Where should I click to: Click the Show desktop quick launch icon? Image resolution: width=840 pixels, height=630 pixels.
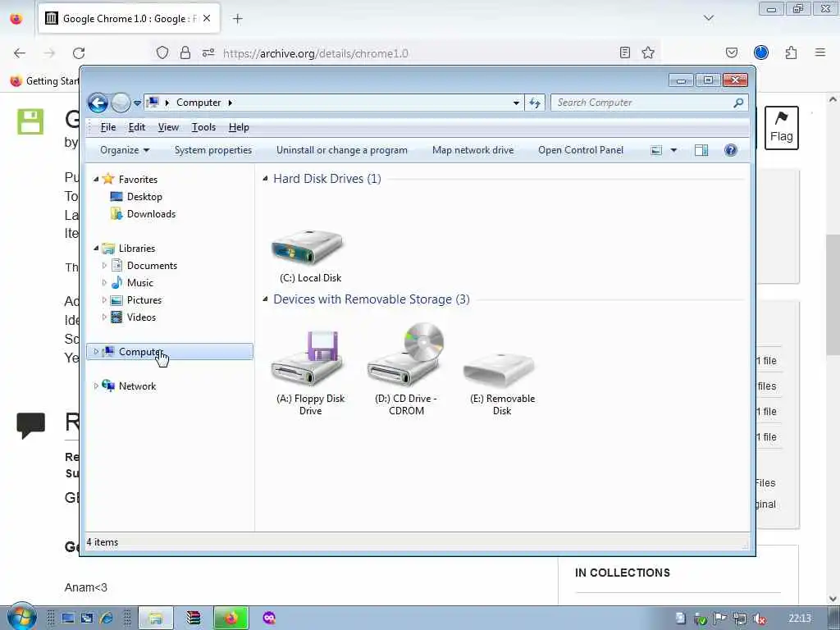pos(68,619)
